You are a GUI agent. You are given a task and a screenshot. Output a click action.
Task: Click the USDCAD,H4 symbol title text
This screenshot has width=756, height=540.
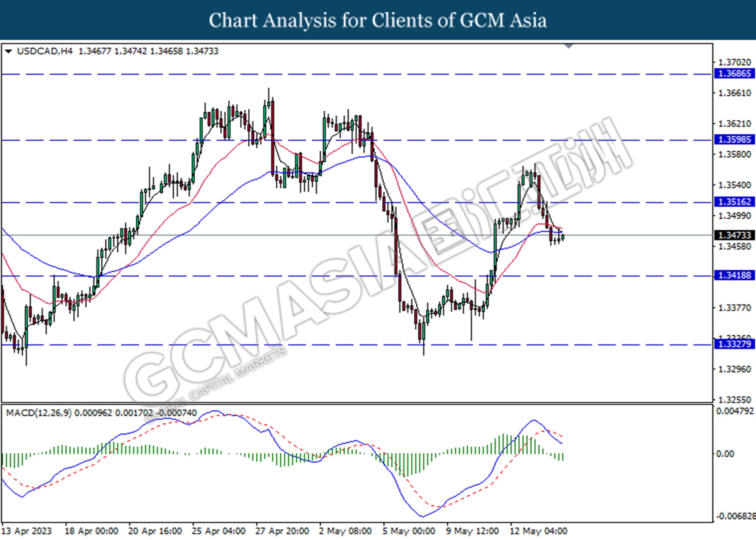[x=45, y=51]
